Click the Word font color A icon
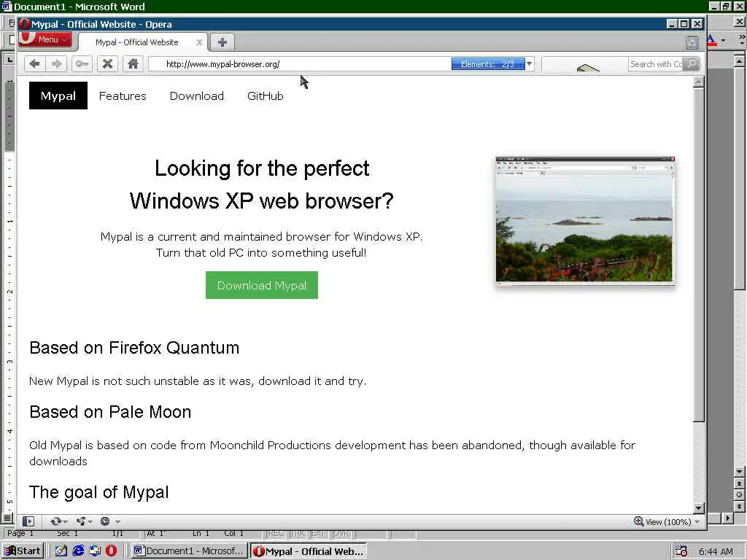The width and height of the screenshot is (747, 560). [x=711, y=41]
